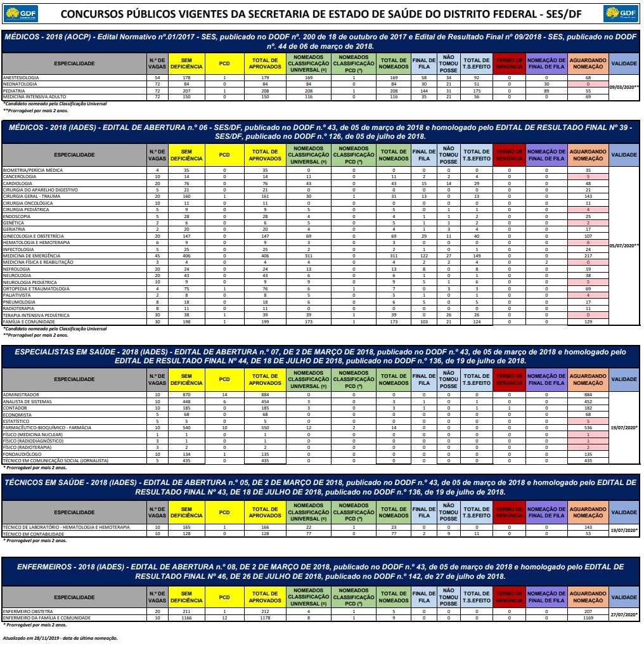
Task: Click the Técnicos em Saúde section banner
Action: coord(321,487)
